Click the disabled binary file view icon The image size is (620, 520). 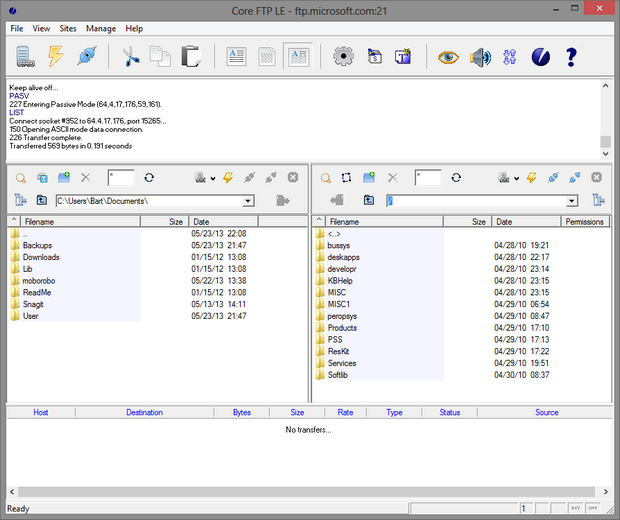pyautogui.click(x=267, y=57)
